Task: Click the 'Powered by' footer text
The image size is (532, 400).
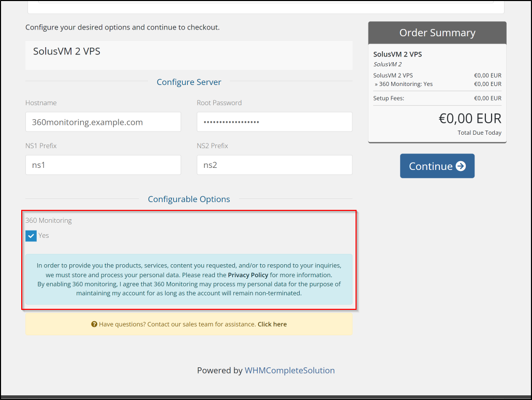Action: (x=219, y=370)
